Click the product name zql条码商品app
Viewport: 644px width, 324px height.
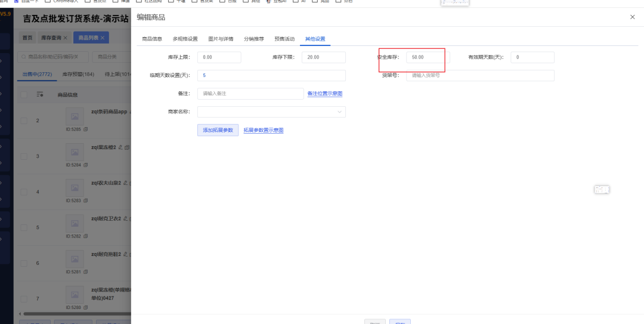pyautogui.click(x=109, y=112)
